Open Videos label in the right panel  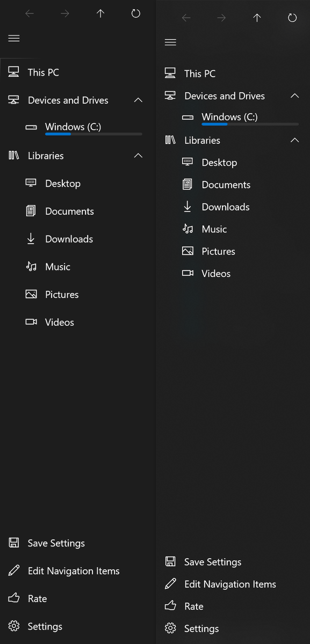(x=216, y=273)
